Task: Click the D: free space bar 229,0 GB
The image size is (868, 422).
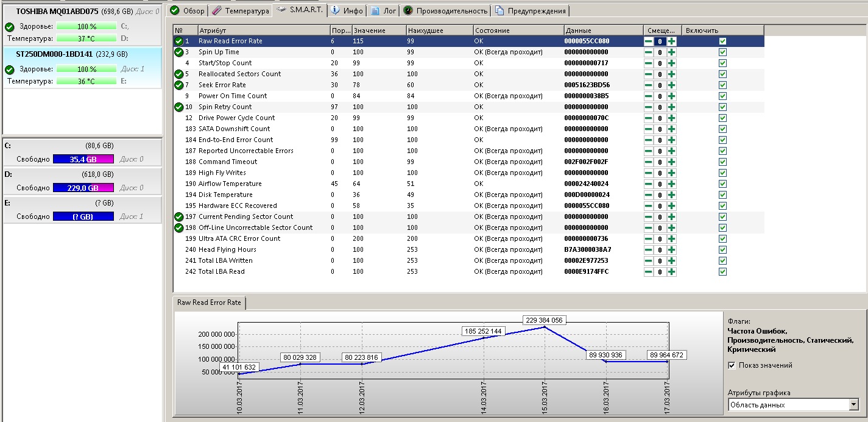Action: pyautogui.click(x=83, y=188)
